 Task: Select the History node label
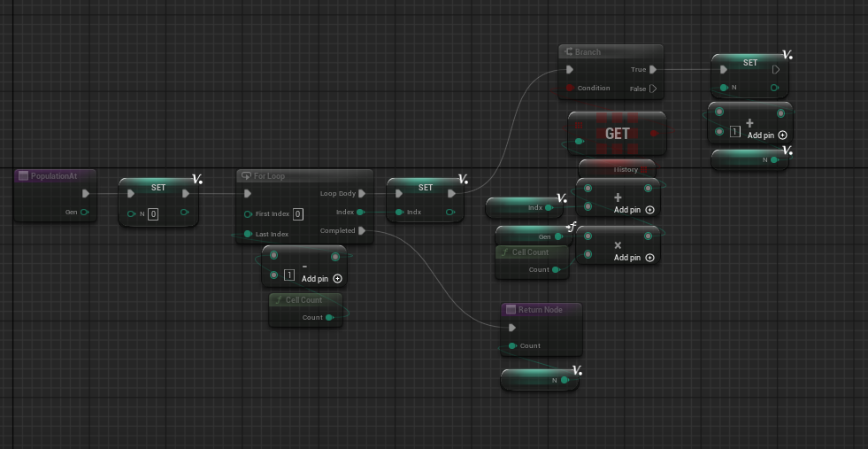(x=626, y=170)
